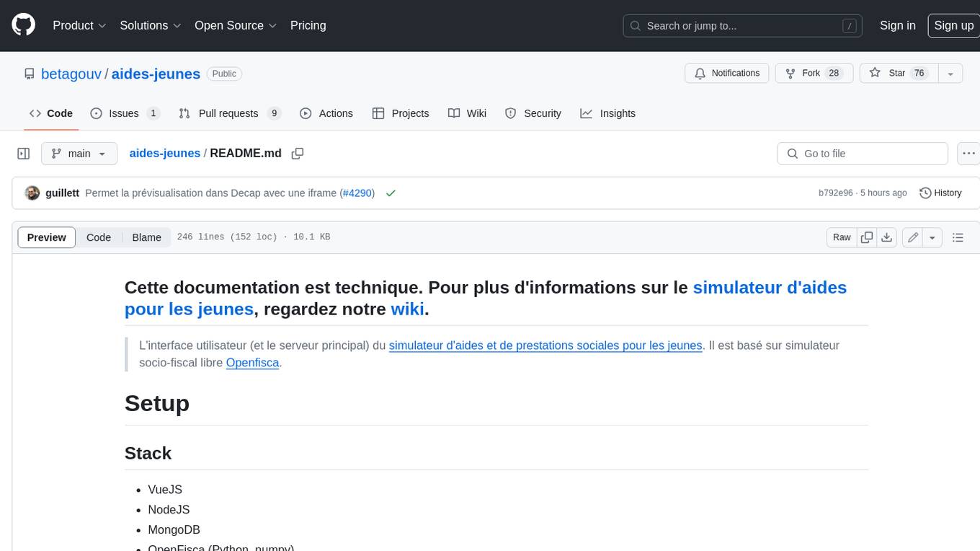
Task: Select the Insights tab
Action: 608,113
